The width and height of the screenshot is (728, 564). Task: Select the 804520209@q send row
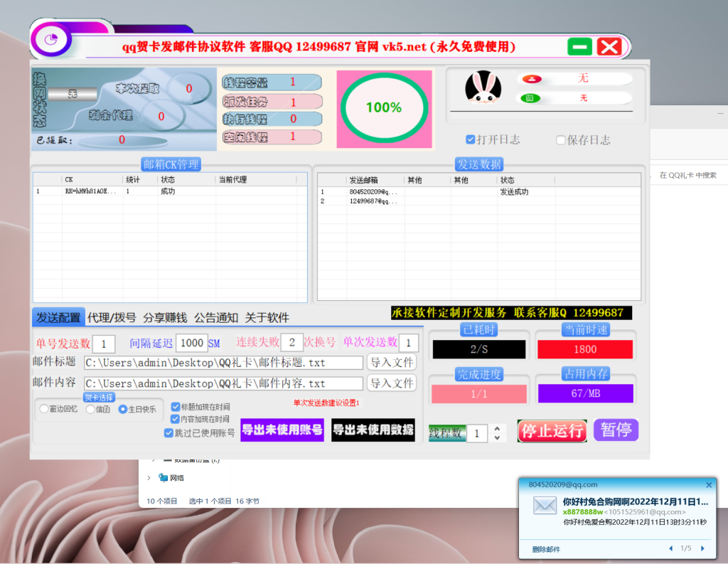tap(478, 192)
